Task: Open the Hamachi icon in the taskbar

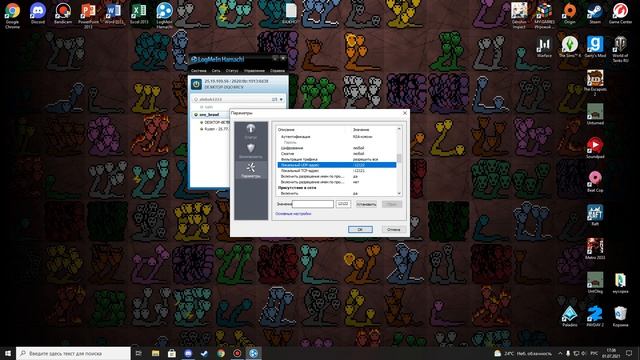Action: click(x=253, y=353)
